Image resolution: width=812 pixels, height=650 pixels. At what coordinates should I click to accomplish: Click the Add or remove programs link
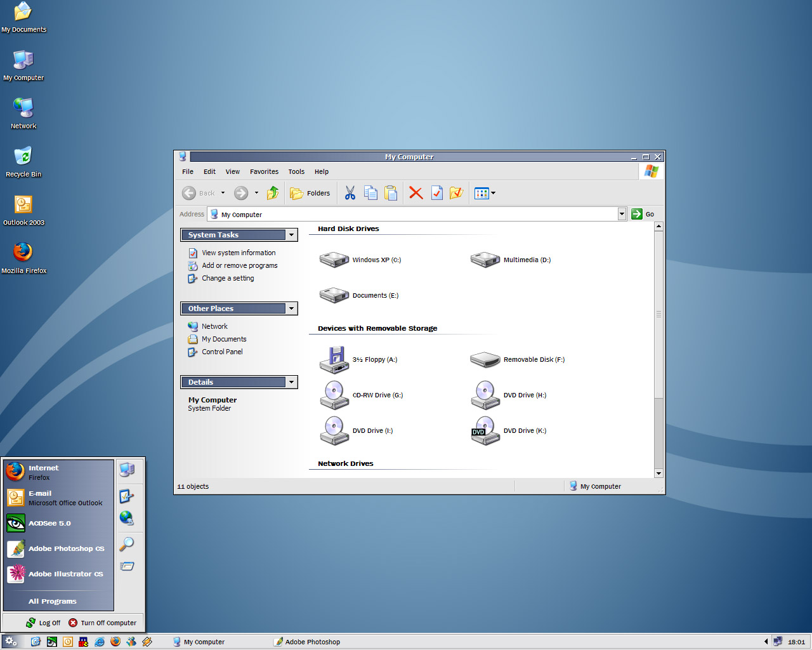[x=239, y=265]
